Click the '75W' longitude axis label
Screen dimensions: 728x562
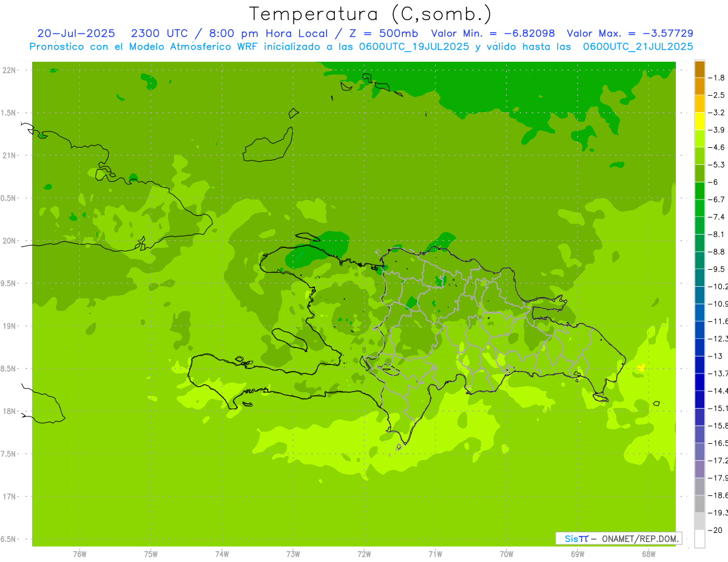pos(151,554)
